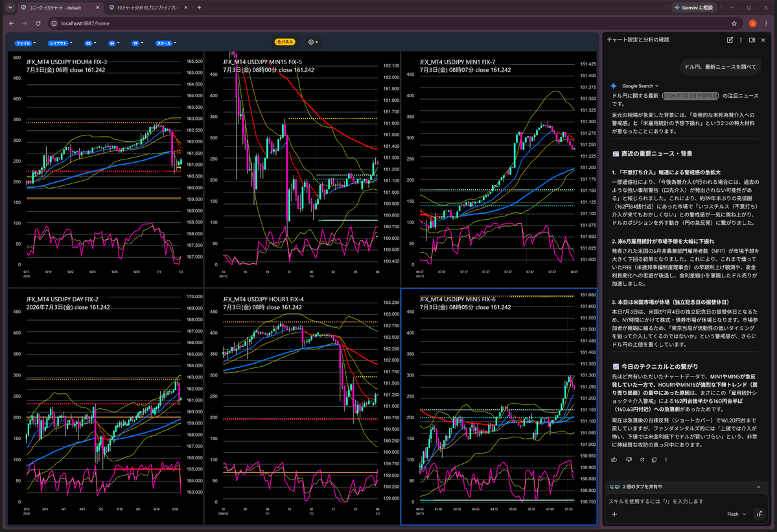Open the TF timeframe dropdown

point(137,43)
